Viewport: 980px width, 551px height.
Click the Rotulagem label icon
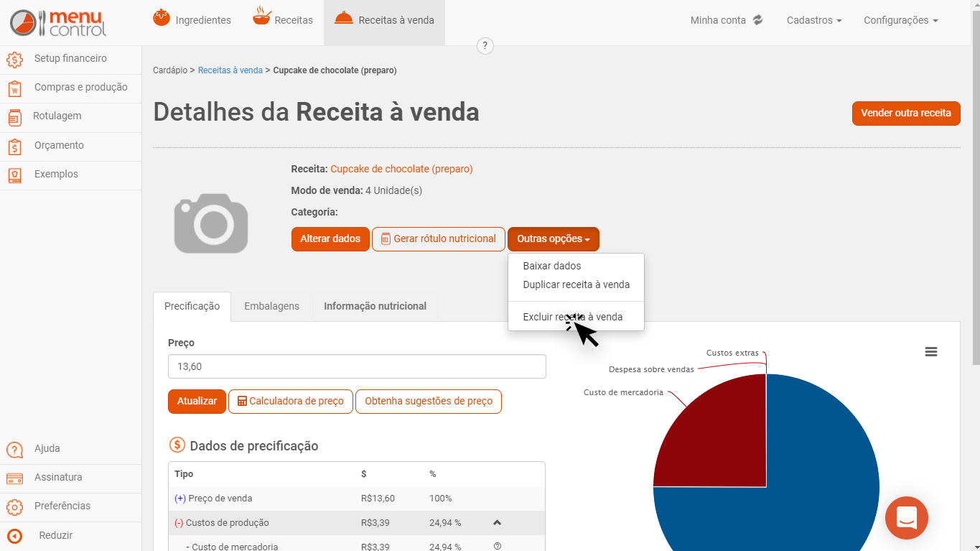tap(15, 117)
